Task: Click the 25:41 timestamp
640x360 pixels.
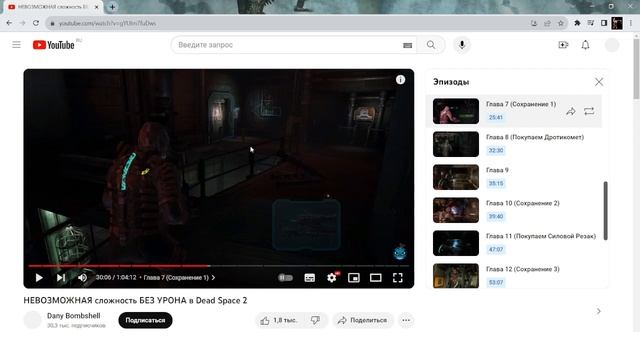Action: pyautogui.click(x=496, y=118)
